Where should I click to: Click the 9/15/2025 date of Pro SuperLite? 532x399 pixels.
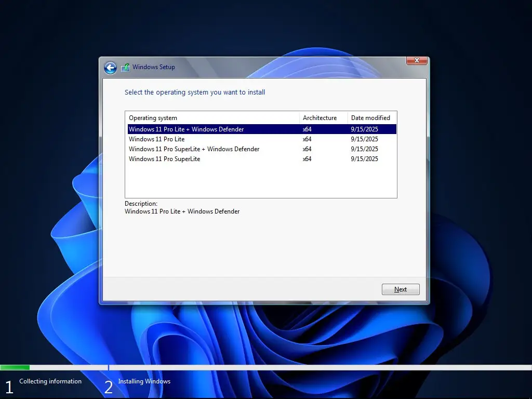[364, 159]
